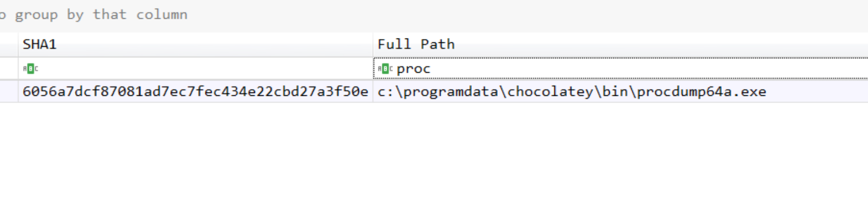This screenshot has width=868, height=218.
Task: Sort by the SHA1 column header
Action: (x=195, y=45)
